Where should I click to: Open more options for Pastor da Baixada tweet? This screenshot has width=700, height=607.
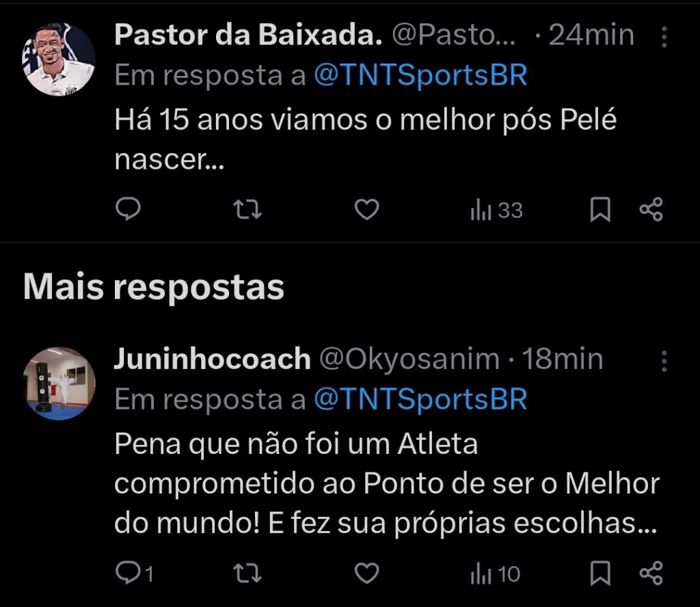click(x=664, y=36)
